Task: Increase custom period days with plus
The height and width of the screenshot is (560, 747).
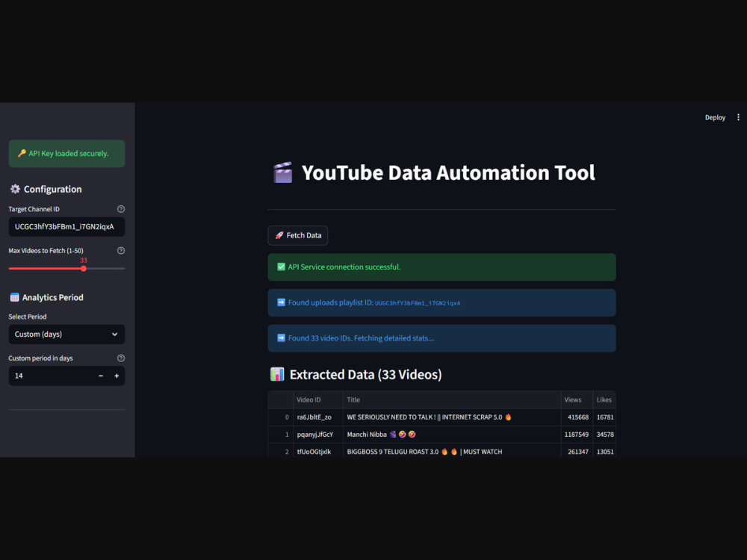Action: pyautogui.click(x=117, y=376)
